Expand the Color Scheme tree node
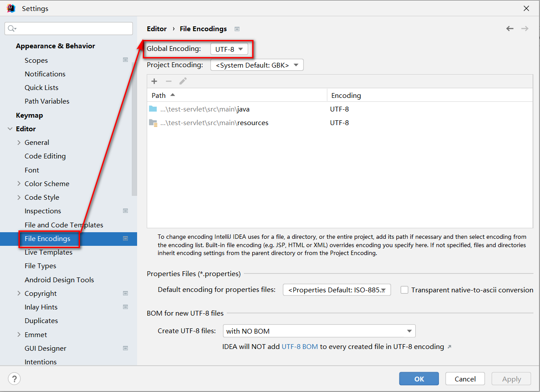 19,183
